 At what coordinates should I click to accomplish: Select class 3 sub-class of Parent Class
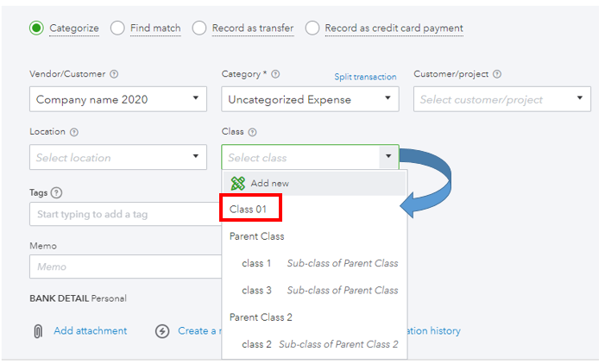click(256, 290)
